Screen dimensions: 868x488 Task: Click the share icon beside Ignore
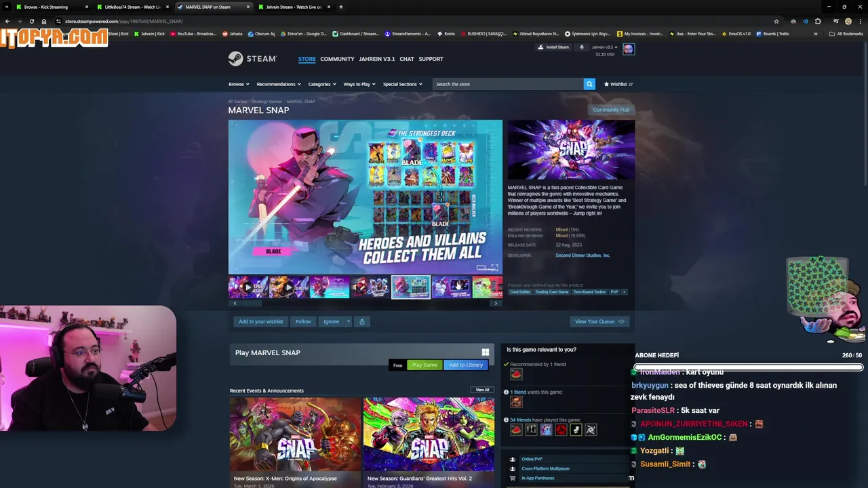[x=362, y=321]
